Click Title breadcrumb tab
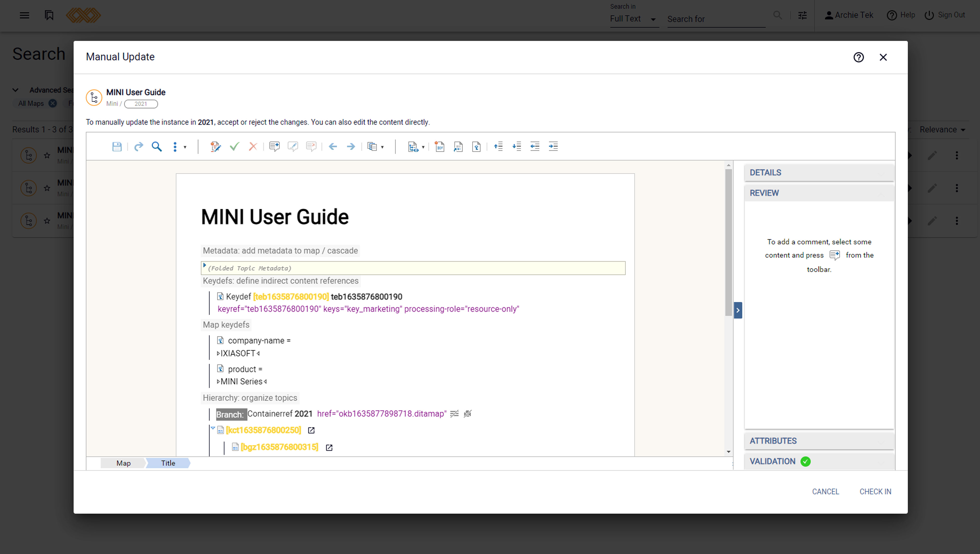The image size is (980, 554). coord(168,463)
